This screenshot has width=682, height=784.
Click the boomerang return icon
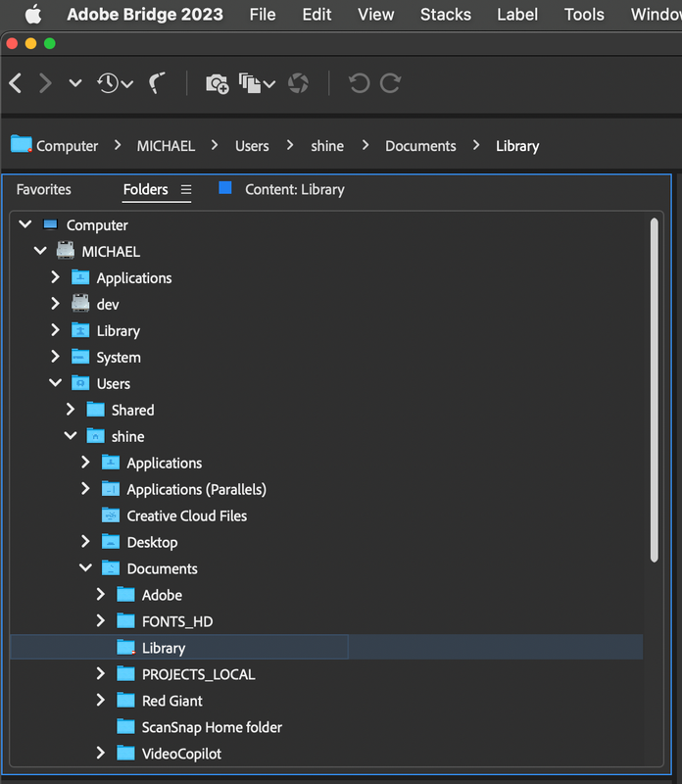(x=157, y=83)
